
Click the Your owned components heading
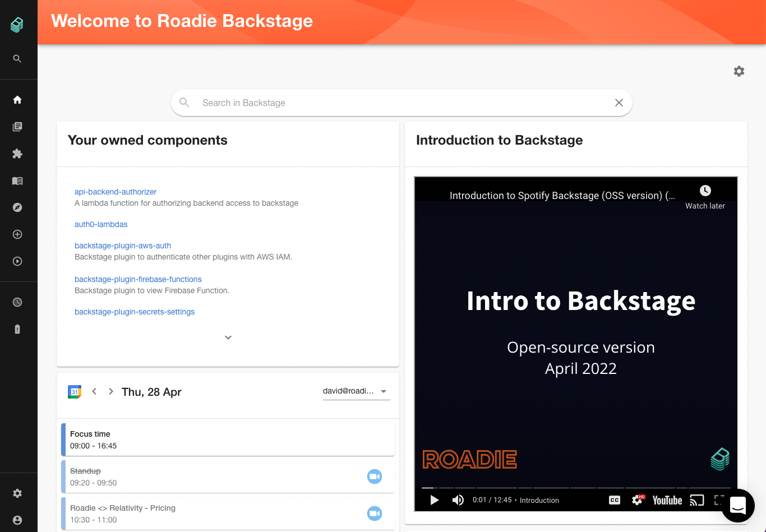(x=147, y=140)
